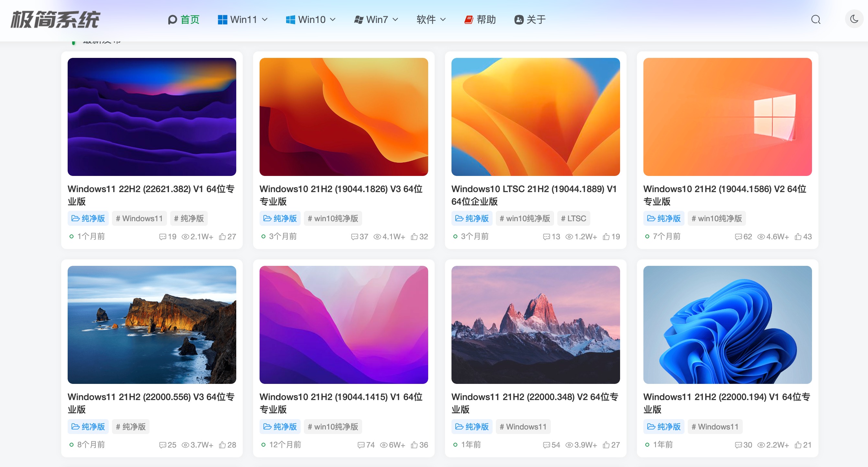Viewport: 868px width, 467px height.
Task: Open the search magnifier icon
Action: pos(816,19)
